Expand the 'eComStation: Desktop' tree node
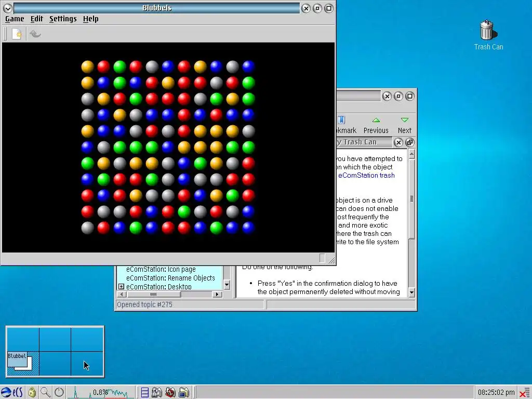The width and height of the screenshot is (532, 399). click(121, 287)
